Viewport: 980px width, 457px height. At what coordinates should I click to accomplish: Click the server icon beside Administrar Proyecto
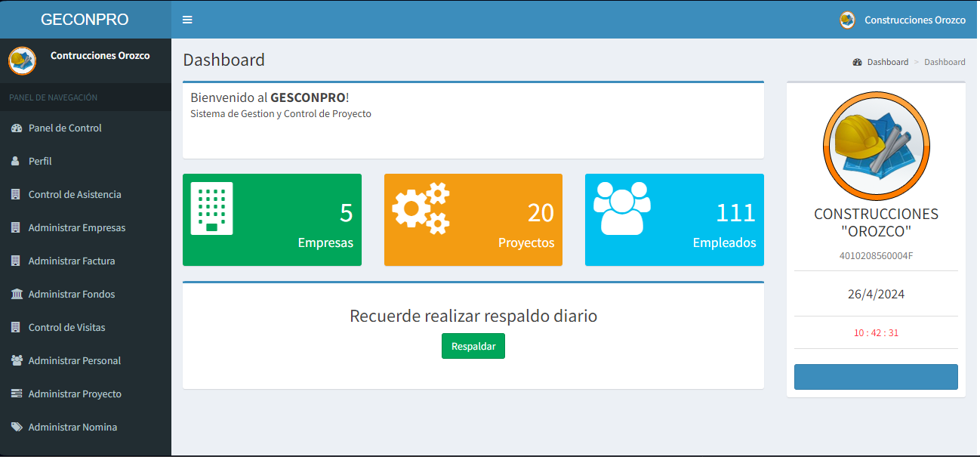pos(17,394)
